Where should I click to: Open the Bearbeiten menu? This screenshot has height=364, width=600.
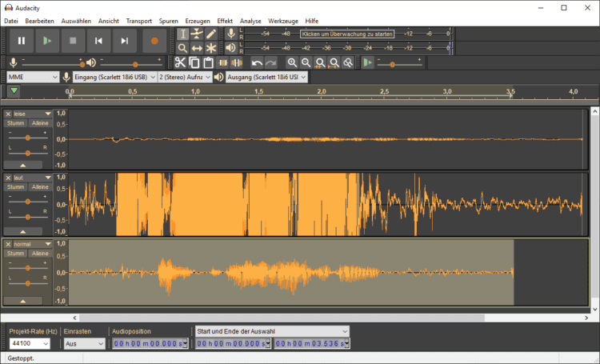coord(39,21)
